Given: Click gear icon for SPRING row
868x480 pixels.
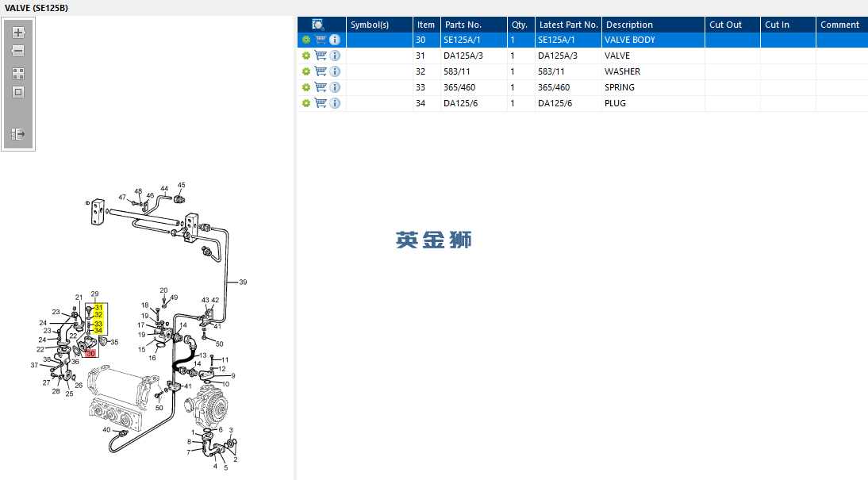Looking at the screenshot, I should pyautogui.click(x=306, y=87).
